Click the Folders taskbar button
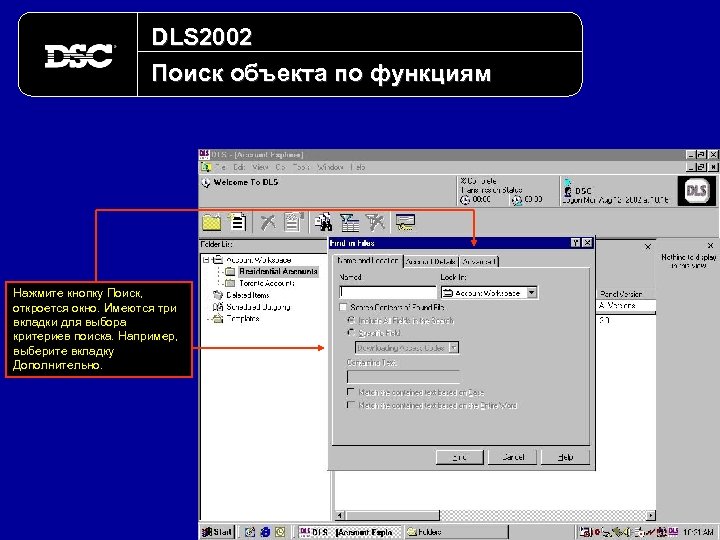Image resolution: width=720 pixels, height=540 pixels. click(x=456, y=532)
